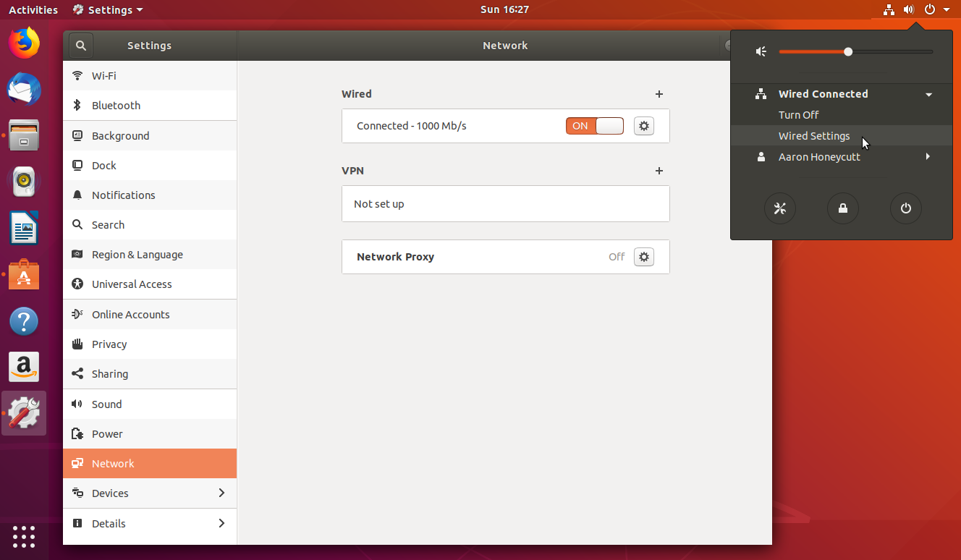The height and width of the screenshot is (560, 961).
Task: Lock the screen using the padlock icon
Action: (842, 208)
